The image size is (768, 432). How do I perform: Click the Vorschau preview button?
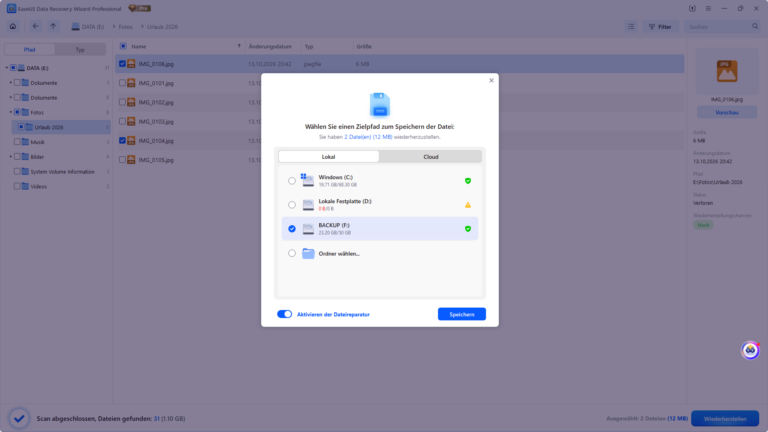pyautogui.click(x=726, y=113)
